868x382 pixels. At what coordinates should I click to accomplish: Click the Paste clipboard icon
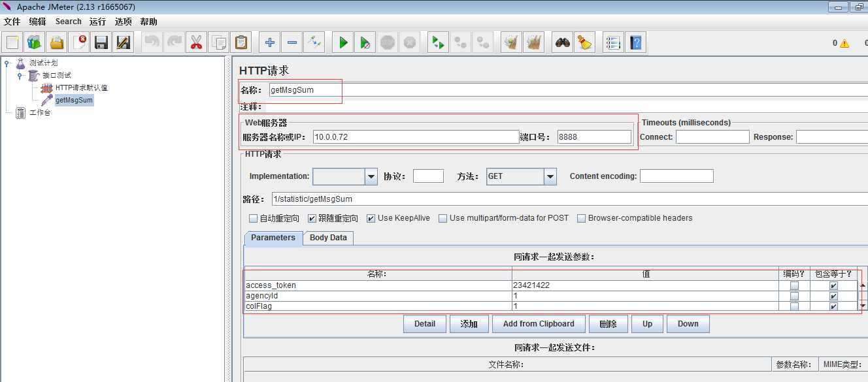click(241, 43)
